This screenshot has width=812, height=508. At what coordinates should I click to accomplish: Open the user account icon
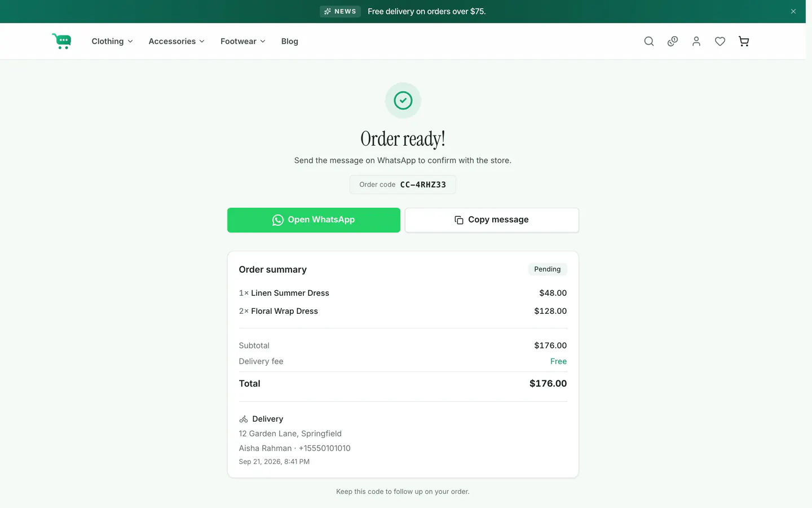tap(696, 41)
